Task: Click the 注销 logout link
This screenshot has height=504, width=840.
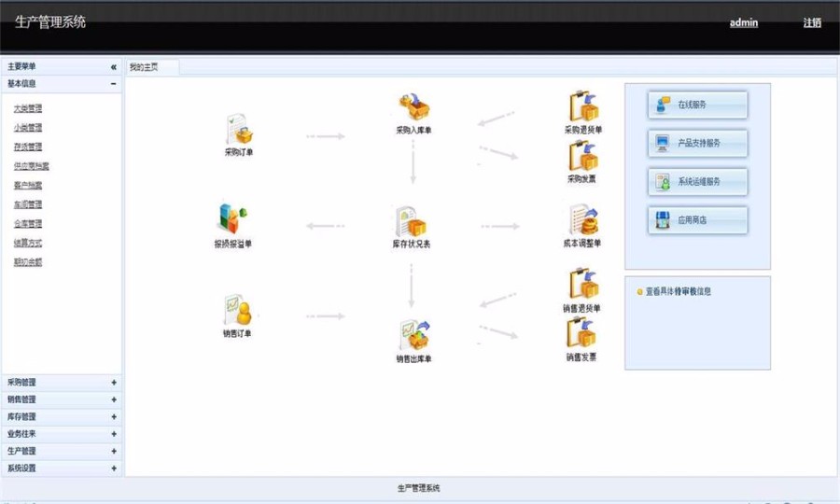Action: click(x=812, y=22)
